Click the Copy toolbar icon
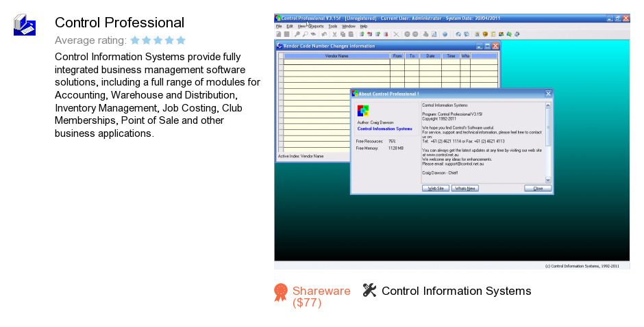The width and height of the screenshot is (644, 327). 343,34
